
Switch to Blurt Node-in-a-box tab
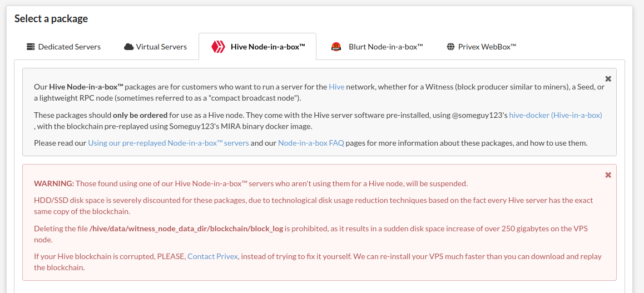[377, 47]
